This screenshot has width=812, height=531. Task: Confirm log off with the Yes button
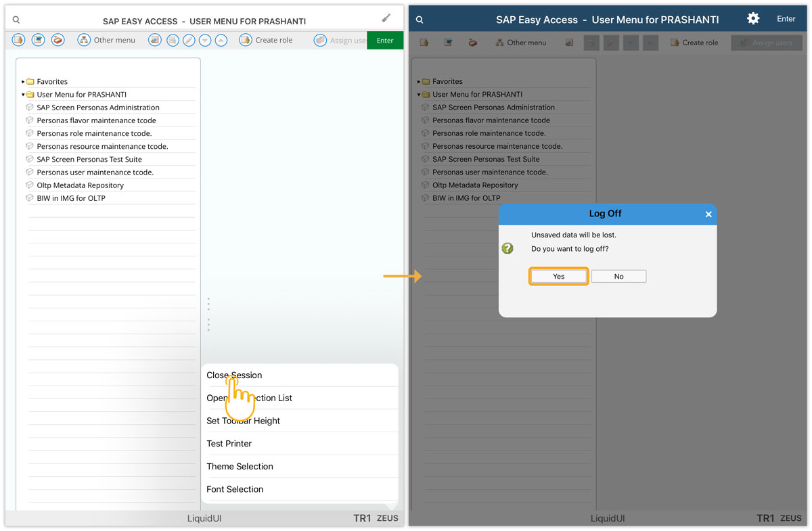[558, 276]
